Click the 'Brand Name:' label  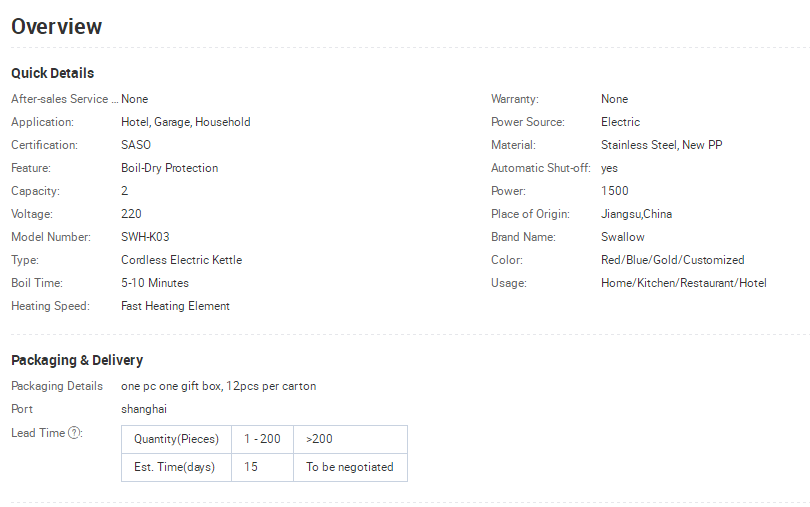(523, 237)
